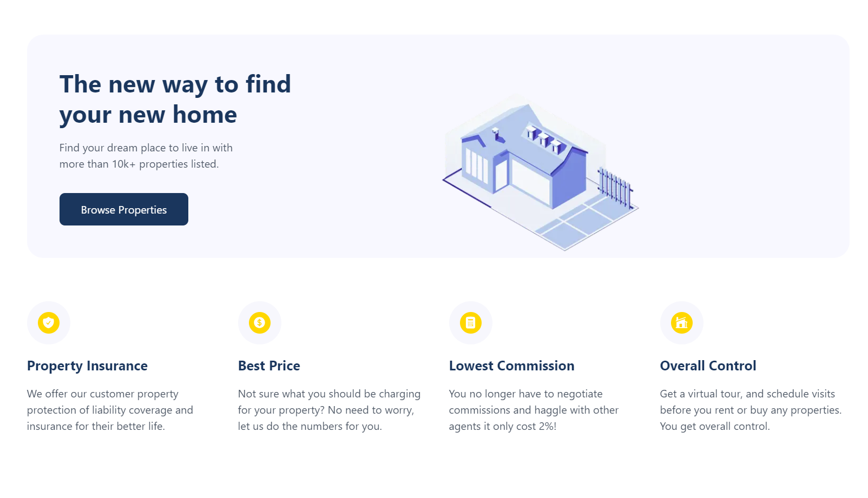868x498 pixels.
Task: Click the white garage door of the illustrated house
Action: point(530,181)
